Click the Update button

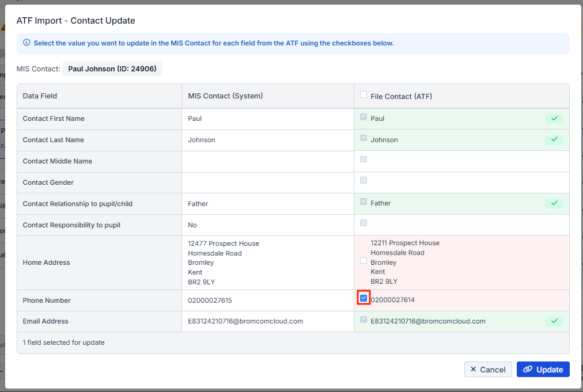tap(543, 370)
